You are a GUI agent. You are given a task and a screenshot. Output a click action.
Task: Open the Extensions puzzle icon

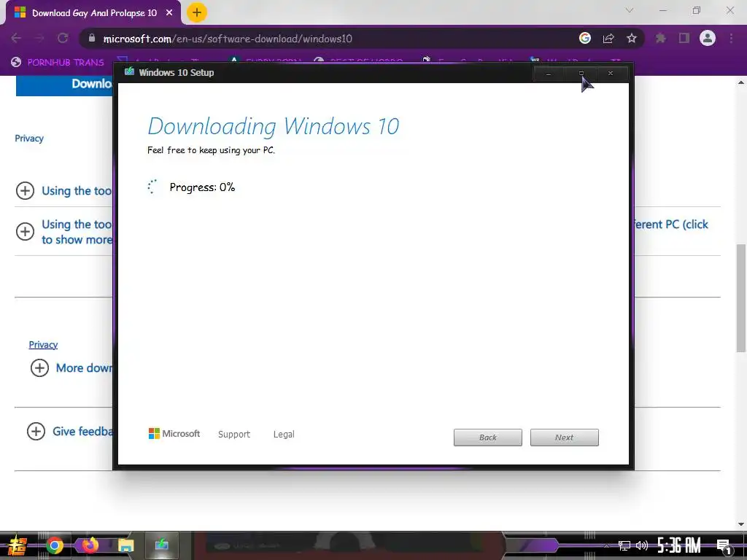point(661,38)
